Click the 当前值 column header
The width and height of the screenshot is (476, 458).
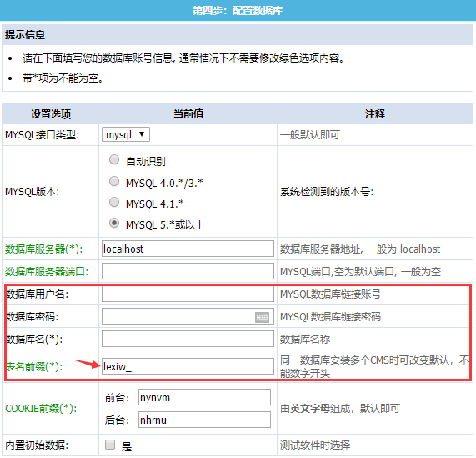coord(188,114)
